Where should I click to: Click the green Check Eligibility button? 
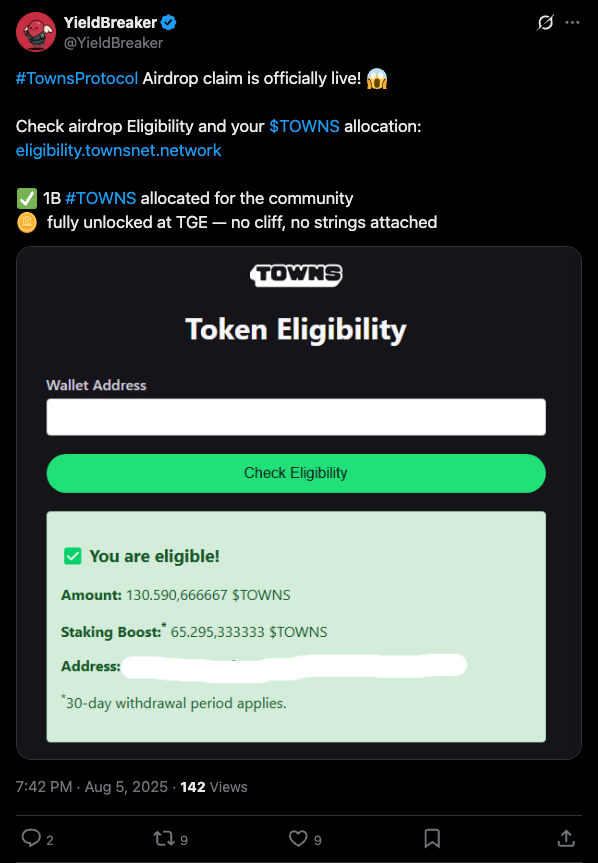296,473
